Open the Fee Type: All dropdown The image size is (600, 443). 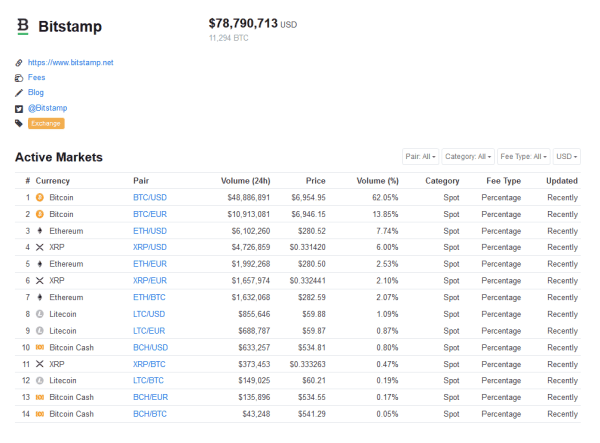pos(523,156)
